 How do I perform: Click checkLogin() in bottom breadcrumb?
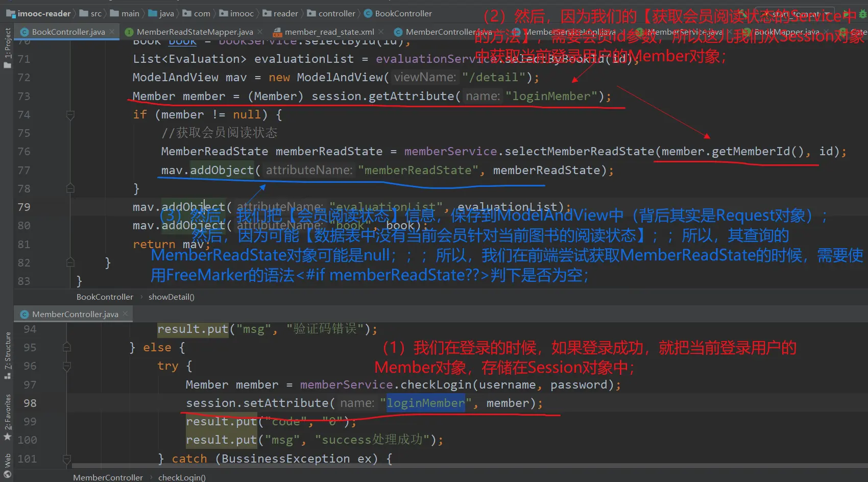pos(182,477)
